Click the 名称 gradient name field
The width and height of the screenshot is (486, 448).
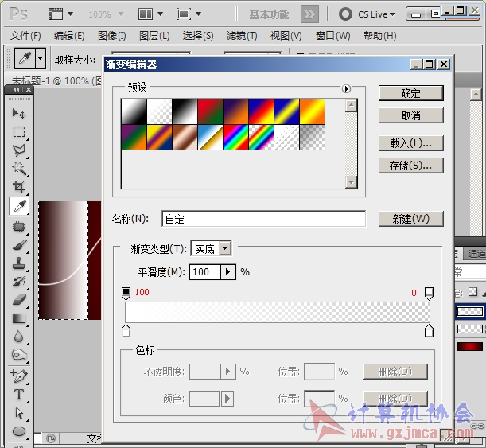point(263,219)
